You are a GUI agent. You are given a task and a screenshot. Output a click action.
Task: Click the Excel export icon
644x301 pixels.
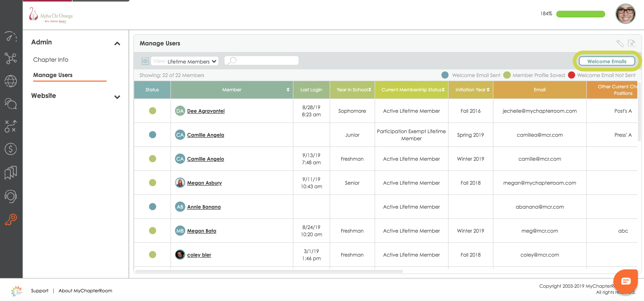(632, 43)
